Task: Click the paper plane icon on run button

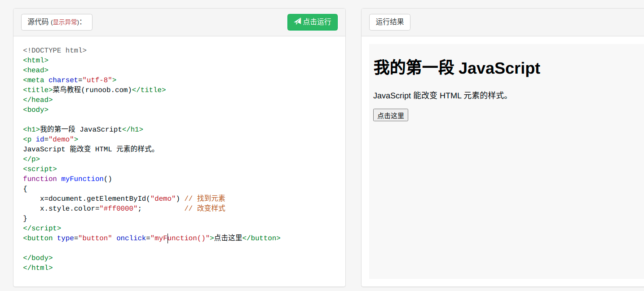Action: point(298,22)
